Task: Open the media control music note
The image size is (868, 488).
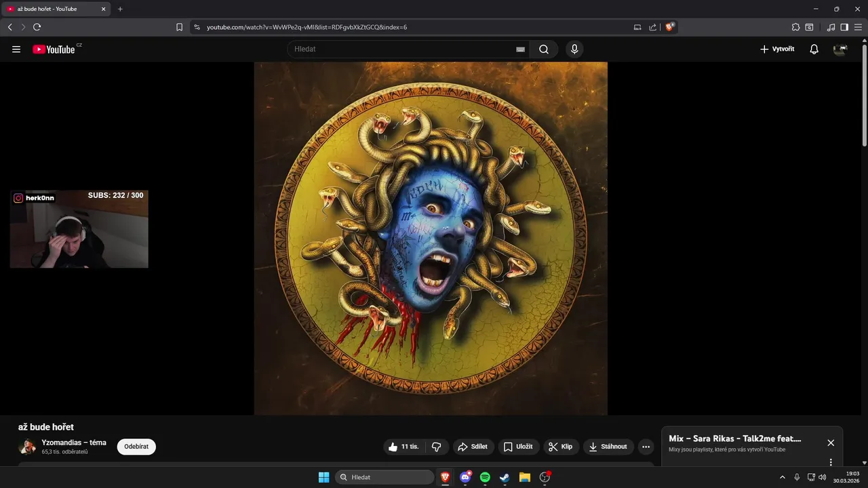Action: tap(831, 27)
